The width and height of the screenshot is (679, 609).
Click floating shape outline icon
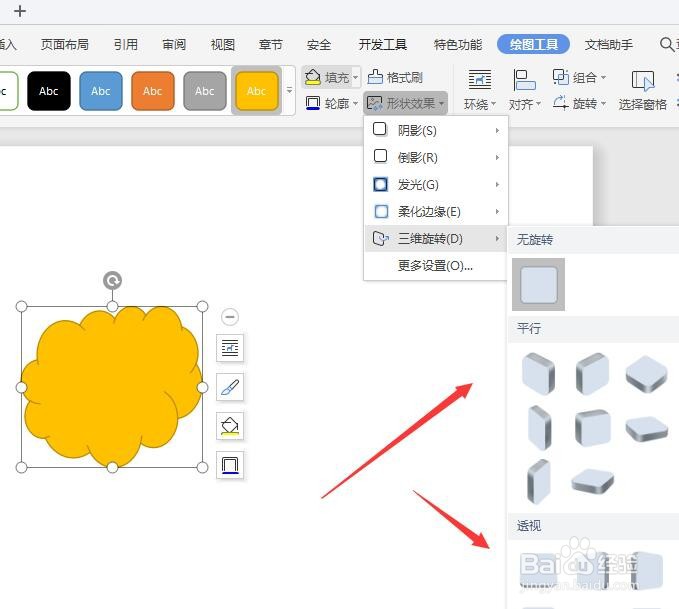tap(230, 465)
